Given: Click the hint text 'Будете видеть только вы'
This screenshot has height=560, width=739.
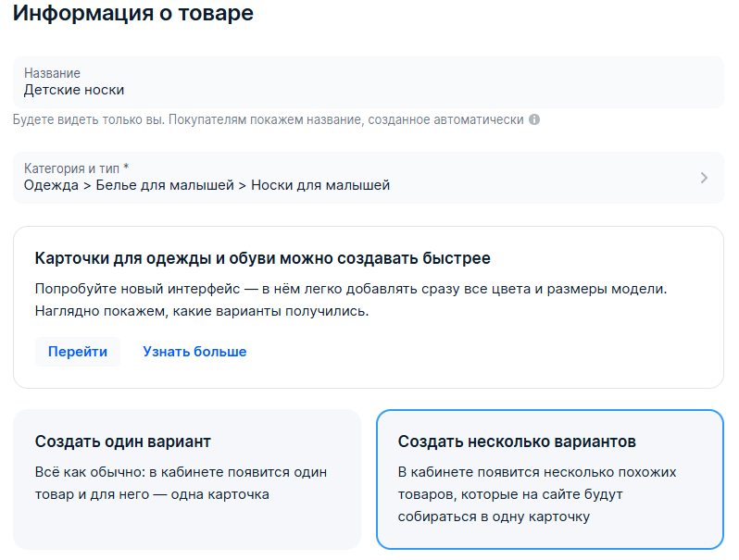Looking at the screenshot, I should click(x=89, y=119).
